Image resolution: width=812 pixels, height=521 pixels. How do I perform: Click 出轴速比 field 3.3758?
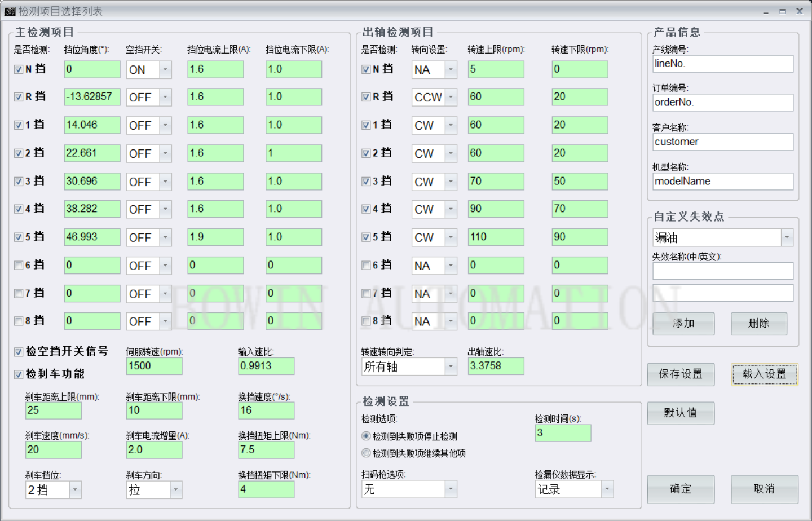(496, 366)
